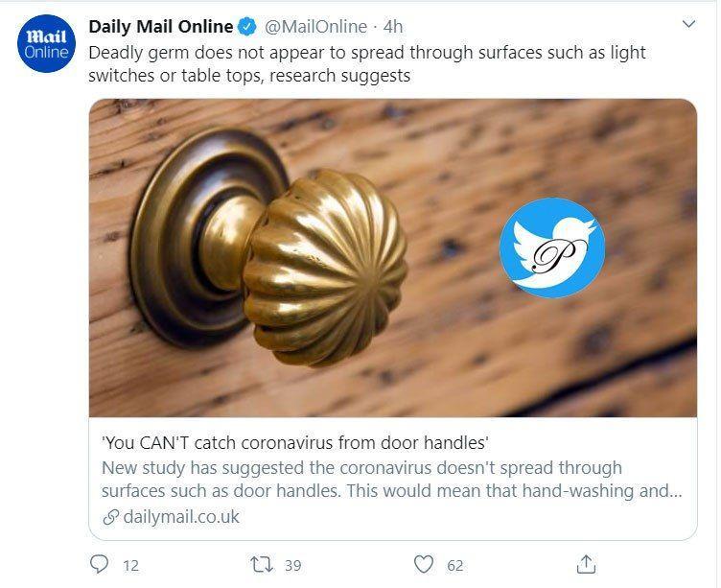
Task: Open the share tweet icon
Action: point(587,564)
